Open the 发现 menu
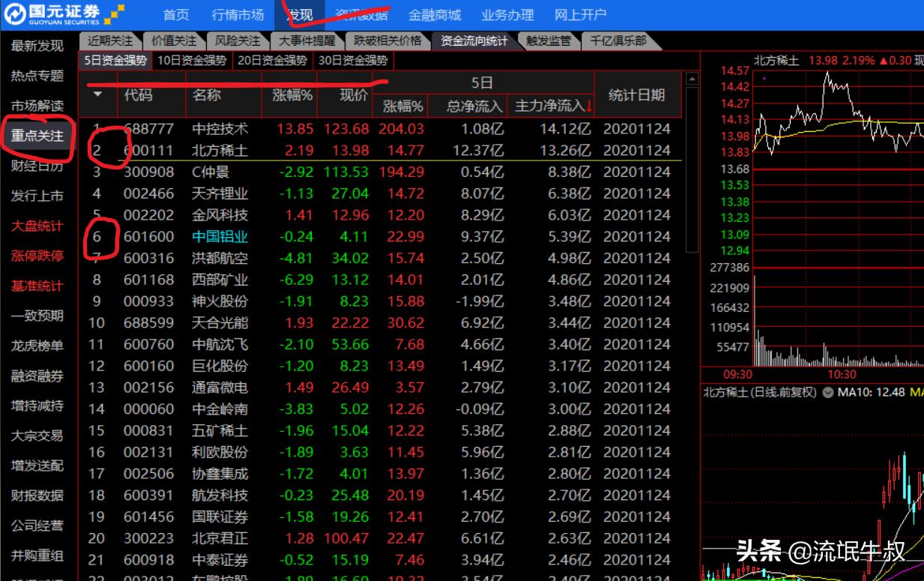Screen dimensions: 924x581 tap(300, 14)
